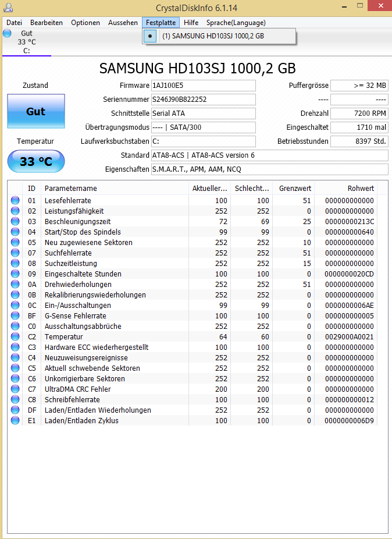This screenshot has width=392, height=539.
Task: Click status orb for C2 Temperatur row
Action: pos(15,337)
